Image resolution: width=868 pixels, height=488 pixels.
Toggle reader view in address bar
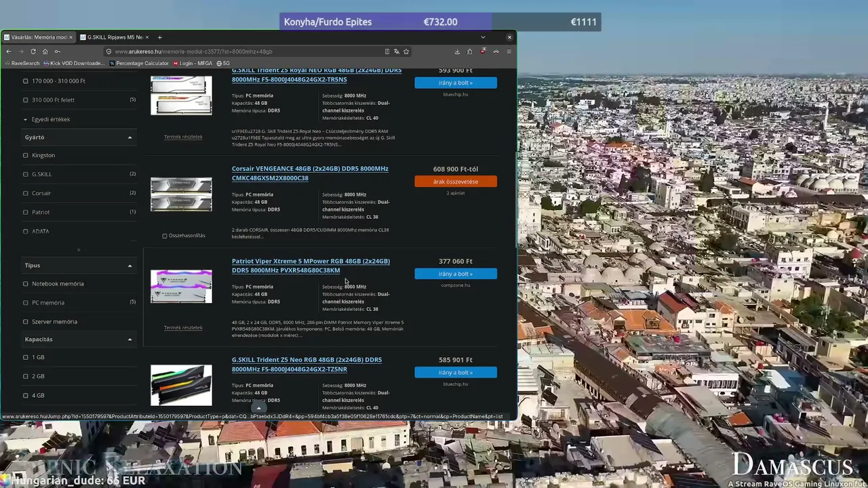(387, 52)
